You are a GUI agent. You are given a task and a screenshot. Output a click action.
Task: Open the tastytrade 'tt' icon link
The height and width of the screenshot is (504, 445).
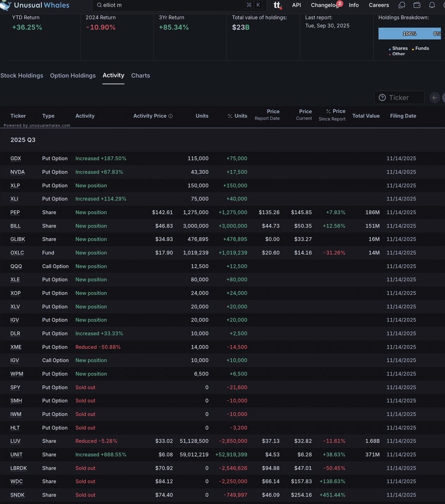click(x=277, y=5)
